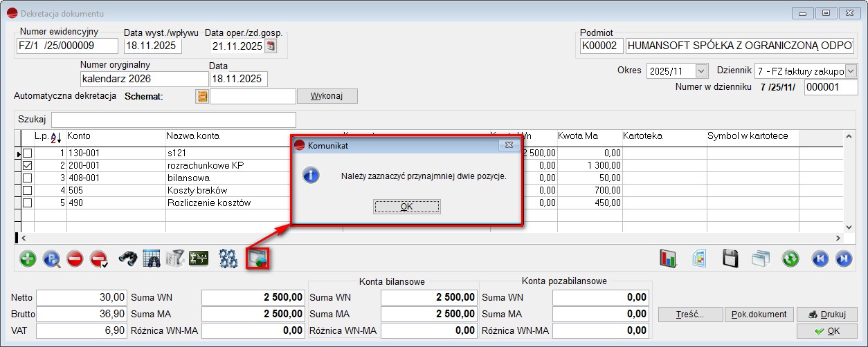Click the red-highlighted window chart icon
The width and height of the screenshot is (868, 347).
(x=257, y=259)
